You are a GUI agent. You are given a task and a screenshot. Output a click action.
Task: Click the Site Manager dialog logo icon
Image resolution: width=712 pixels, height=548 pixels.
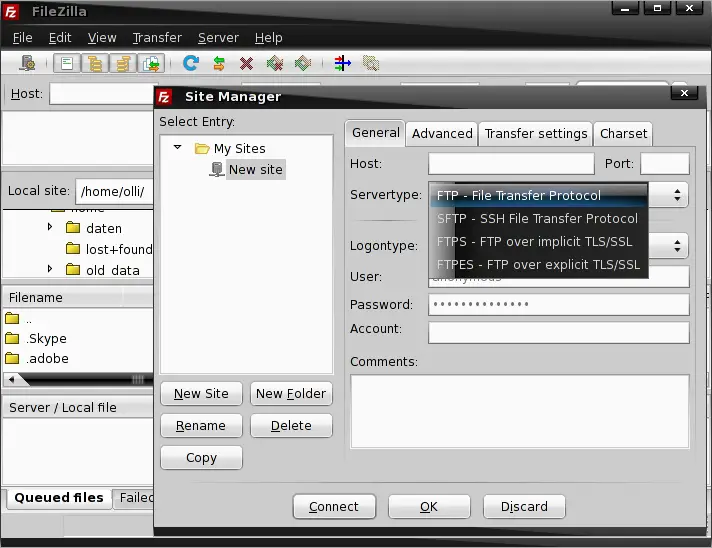(164, 97)
